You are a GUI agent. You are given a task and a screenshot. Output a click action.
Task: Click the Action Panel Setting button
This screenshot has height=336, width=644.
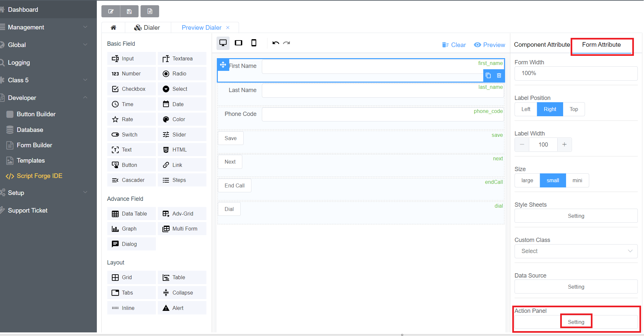click(576, 322)
